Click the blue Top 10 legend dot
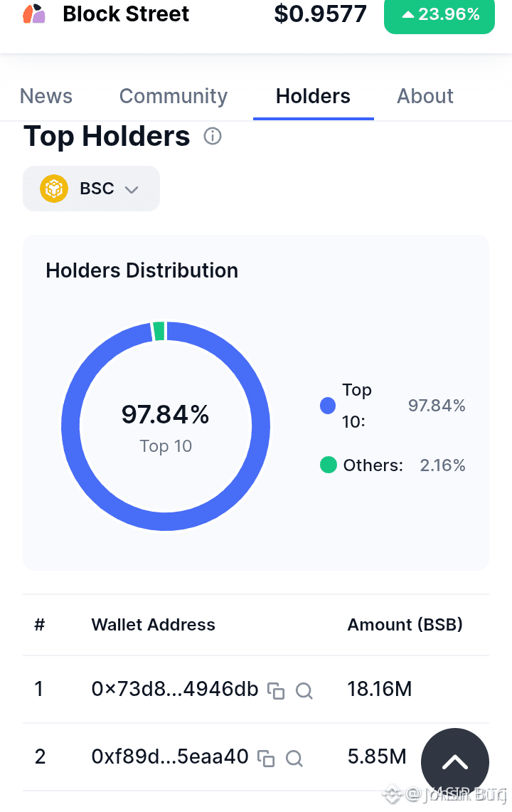Screen dimensions: 512x812 point(328,406)
